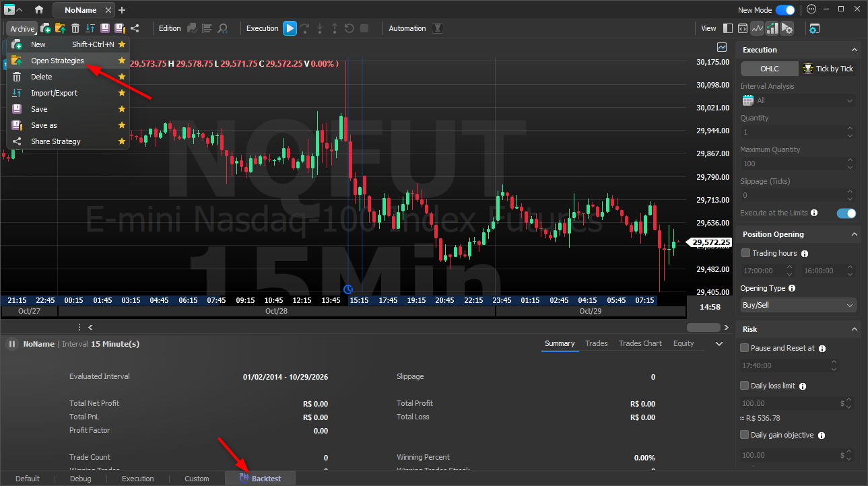Toggle the side panel layout view icon
Image resolution: width=868 pixels, height=486 pixels.
[x=728, y=28]
